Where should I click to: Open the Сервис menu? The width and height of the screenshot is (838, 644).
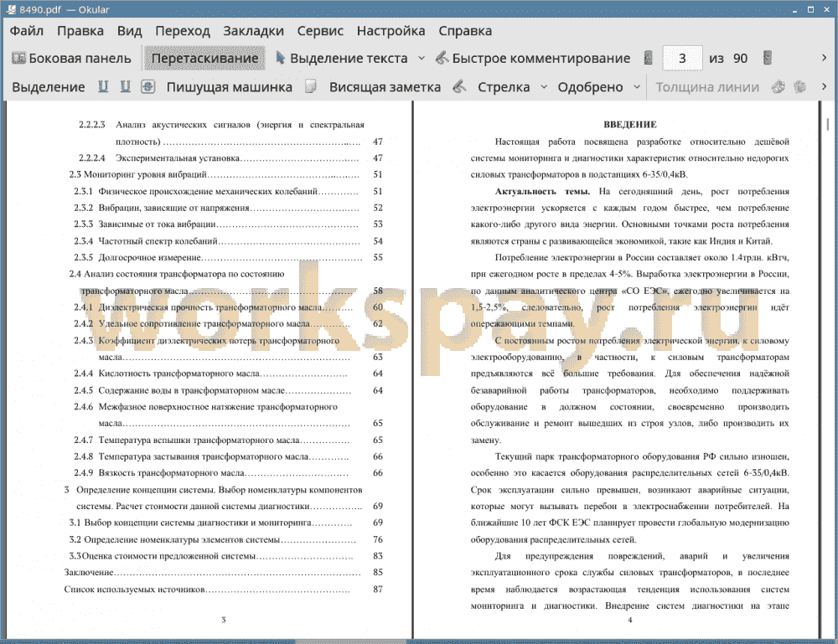[320, 31]
